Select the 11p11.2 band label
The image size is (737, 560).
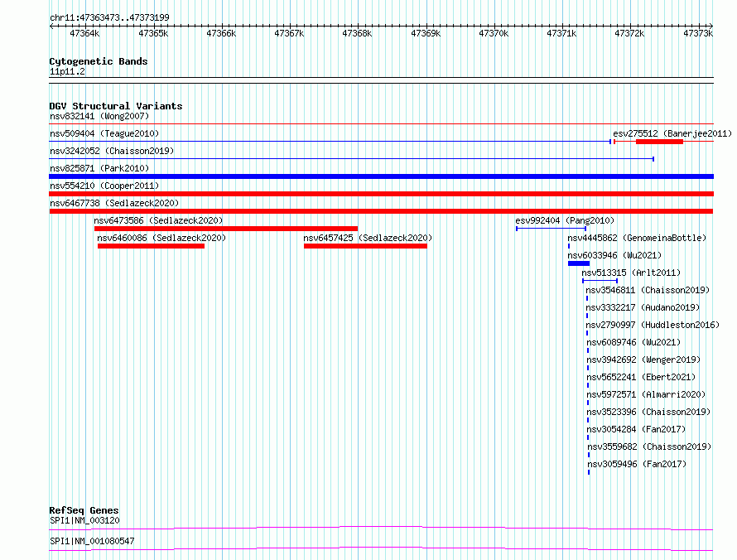click(67, 71)
